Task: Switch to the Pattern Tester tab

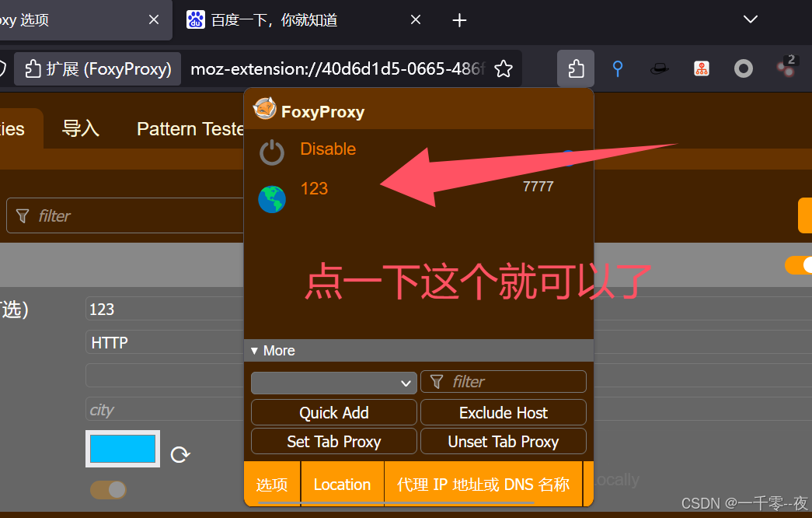Action: tap(190, 128)
